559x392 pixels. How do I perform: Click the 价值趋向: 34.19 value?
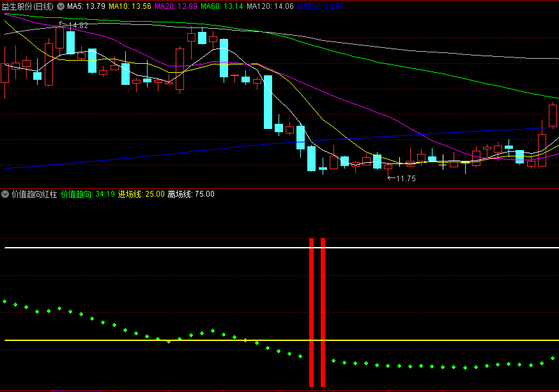[88, 194]
